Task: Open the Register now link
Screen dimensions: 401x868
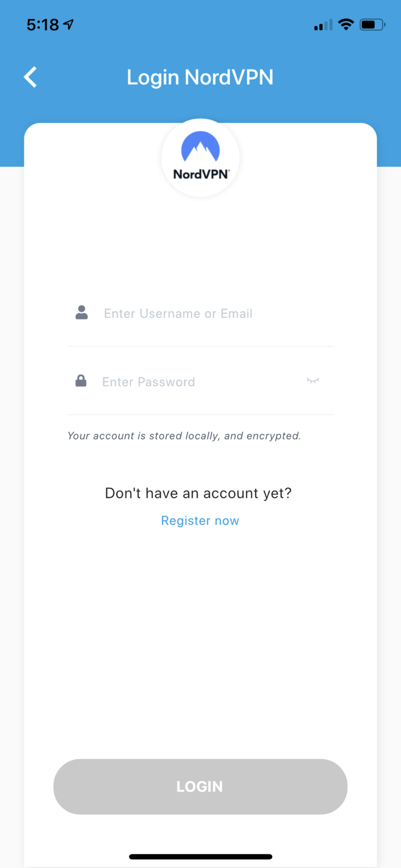Action: (200, 521)
